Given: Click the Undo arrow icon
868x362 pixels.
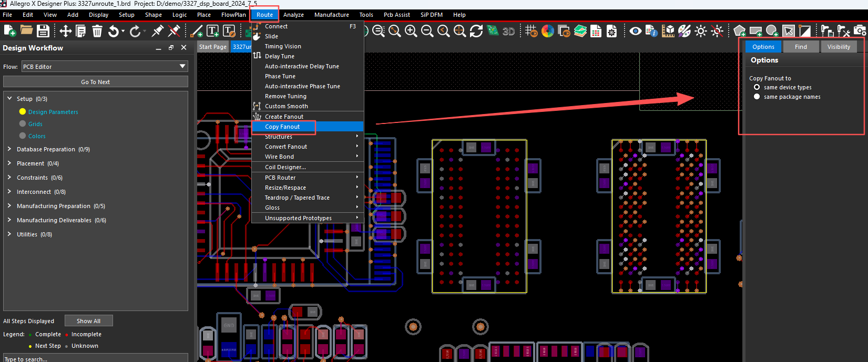Looking at the screenshot, I should click(x=114, y=32).
